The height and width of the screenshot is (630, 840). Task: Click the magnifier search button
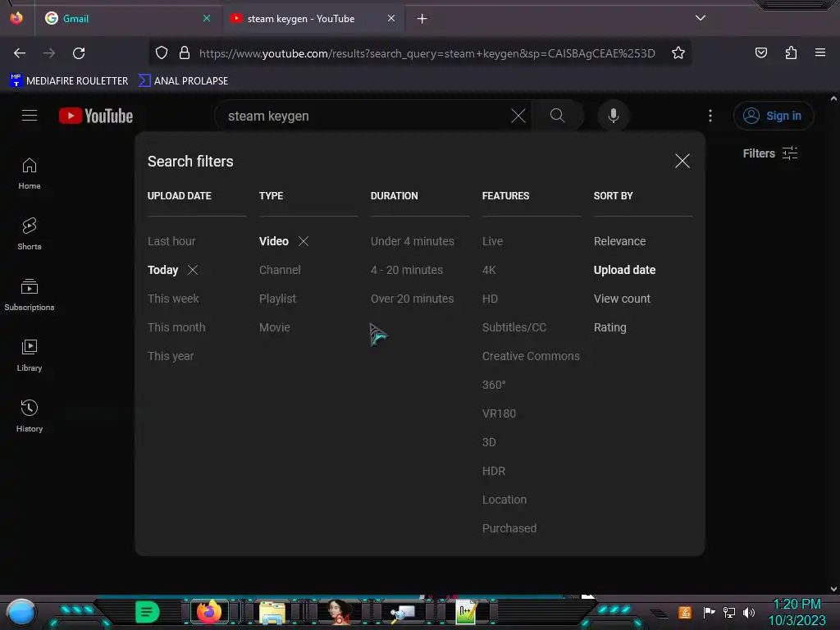(557, 115)
